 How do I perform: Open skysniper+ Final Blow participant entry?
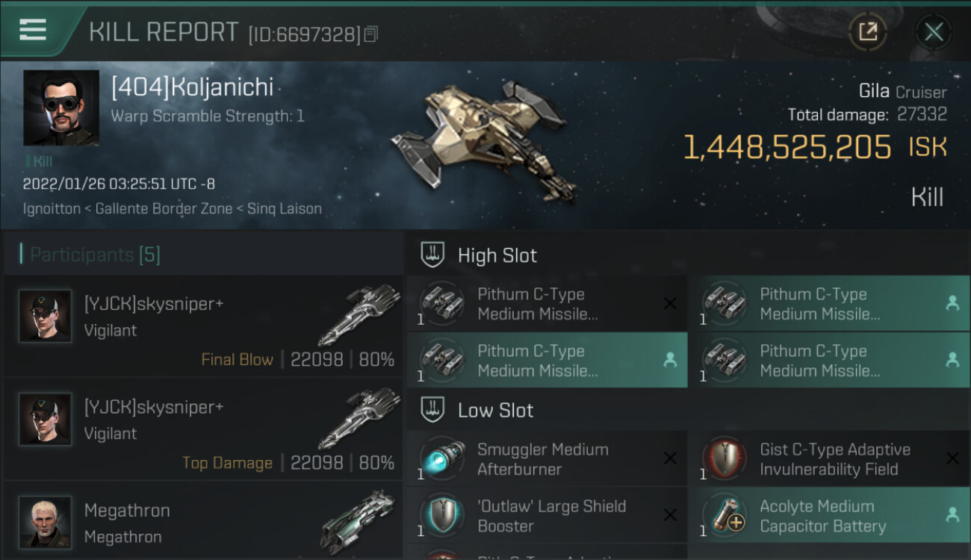(203, 326)
